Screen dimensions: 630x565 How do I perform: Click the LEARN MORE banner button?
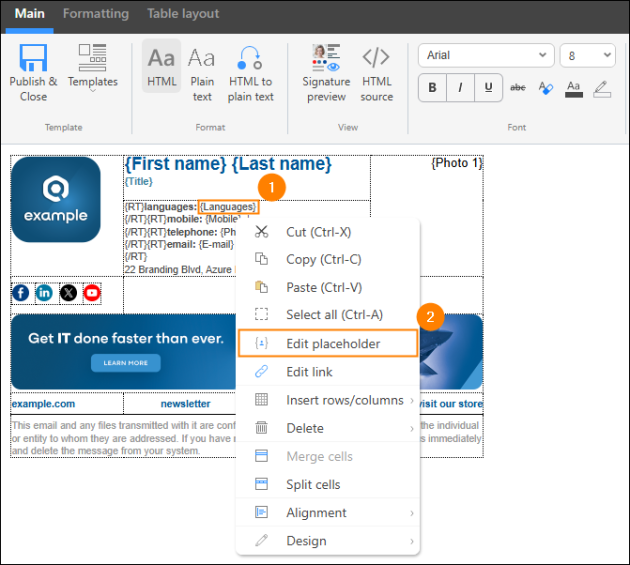pyautogui.click(x=126, y=363)
